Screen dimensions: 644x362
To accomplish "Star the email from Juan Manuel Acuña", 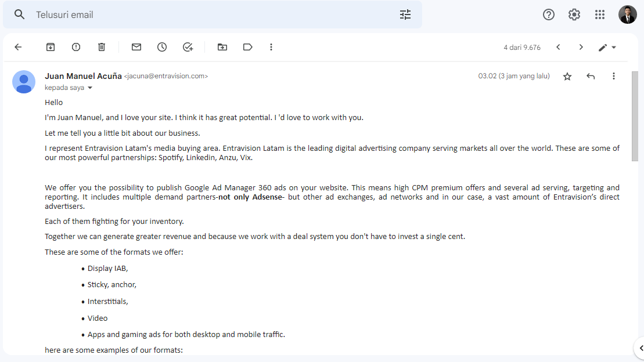I will click(567, 77).
